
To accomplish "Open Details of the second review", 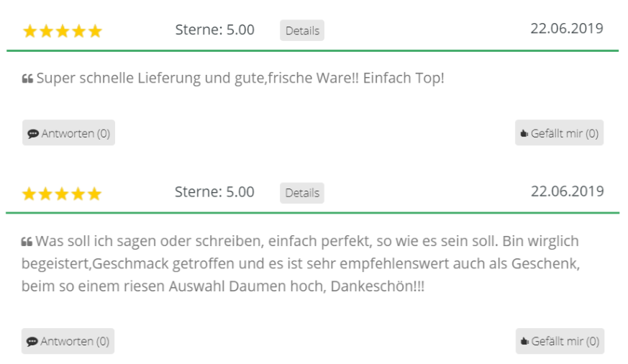I will pos(302,193).
